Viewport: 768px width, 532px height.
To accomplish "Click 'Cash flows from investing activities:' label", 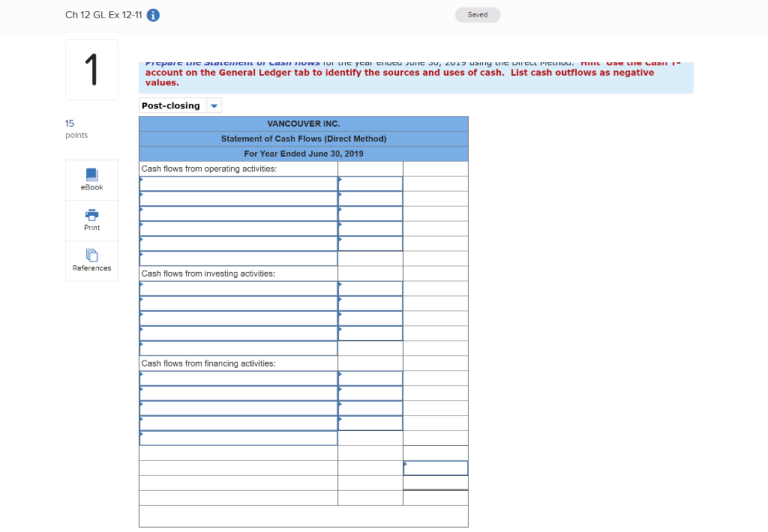I will 208,273.
